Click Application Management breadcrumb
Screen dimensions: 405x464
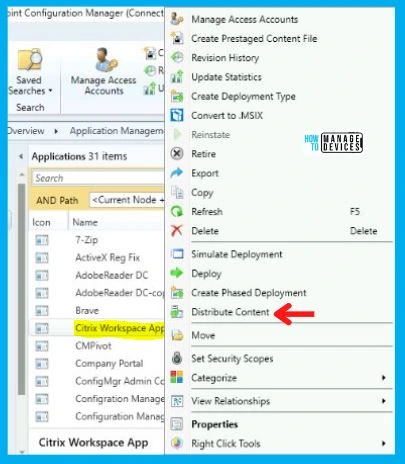[117, 131]
